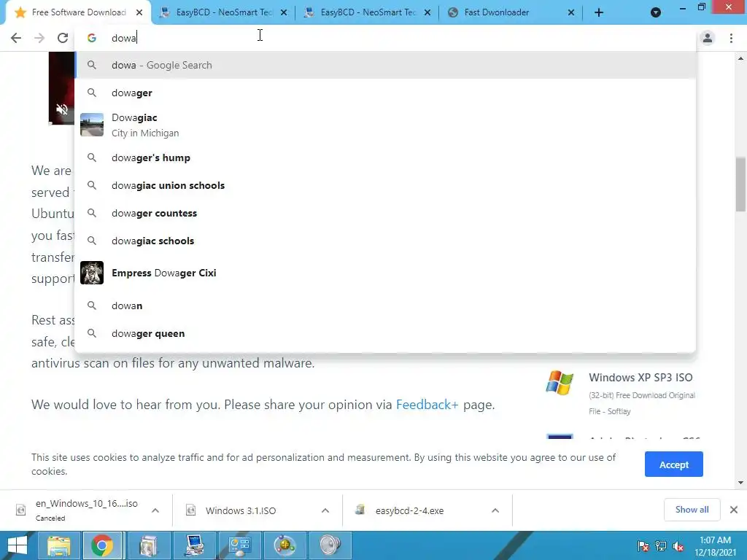747x560 pixels.
Task: Show all downloads
Action: click(692, 510)
